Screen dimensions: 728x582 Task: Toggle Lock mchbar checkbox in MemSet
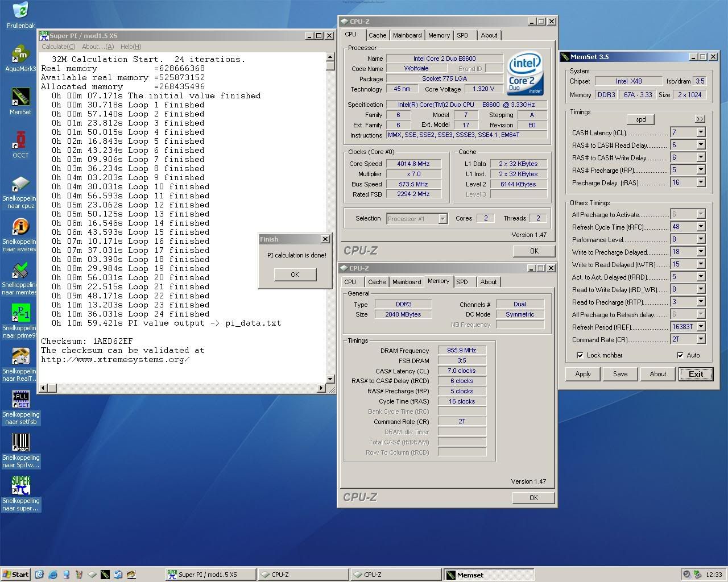[x=580, y=355]
